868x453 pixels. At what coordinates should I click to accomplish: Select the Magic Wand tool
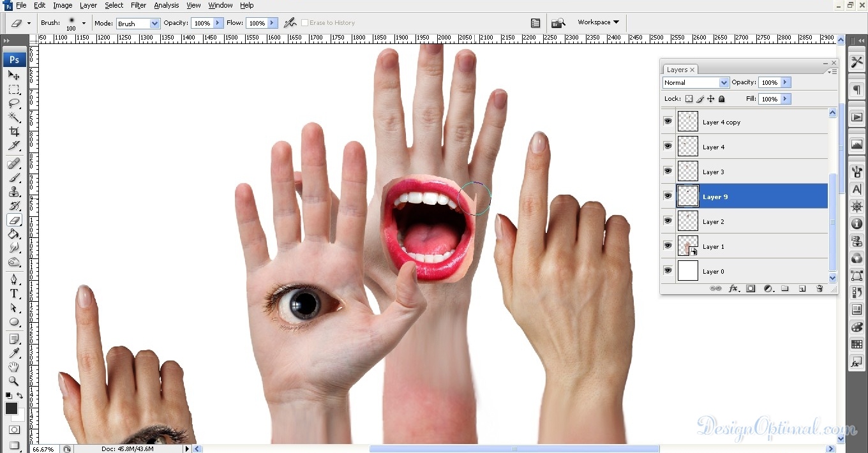tap(14, 117)
